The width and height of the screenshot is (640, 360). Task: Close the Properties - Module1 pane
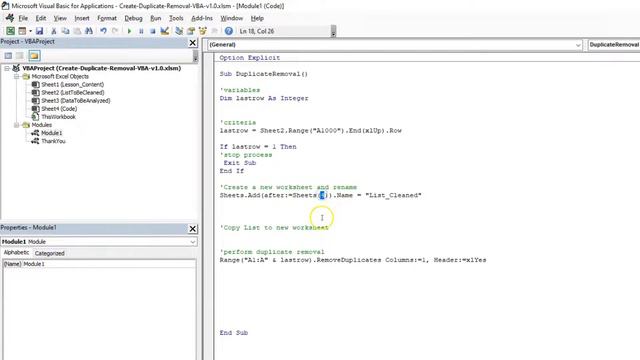tap(193, 229)
